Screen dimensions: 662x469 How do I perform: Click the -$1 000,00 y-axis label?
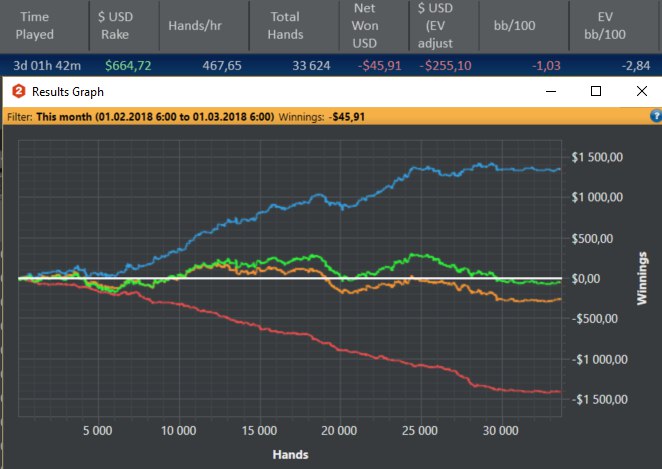(600, 360)
